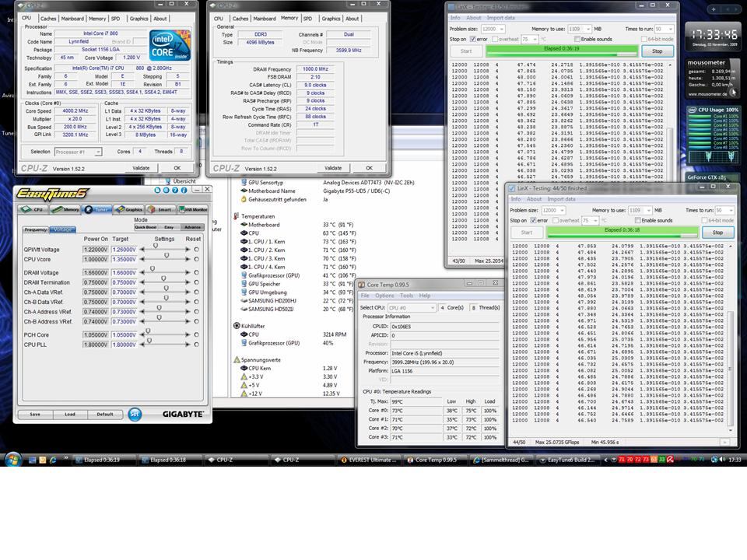Open the Sammelthread Internet Explorer taskbar button
This screenshot has height=560, width=747.
[x=501, y=460]
